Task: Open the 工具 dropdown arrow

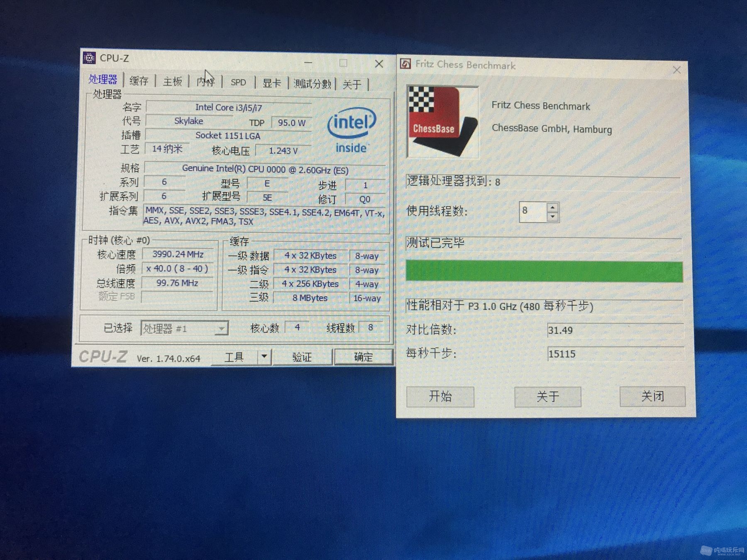Action: (x=264, y=357)
